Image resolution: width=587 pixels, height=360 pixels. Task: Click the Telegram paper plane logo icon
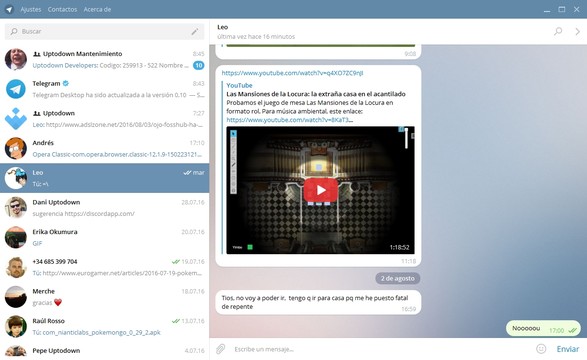pyautogui.click(x=9, y=9)
